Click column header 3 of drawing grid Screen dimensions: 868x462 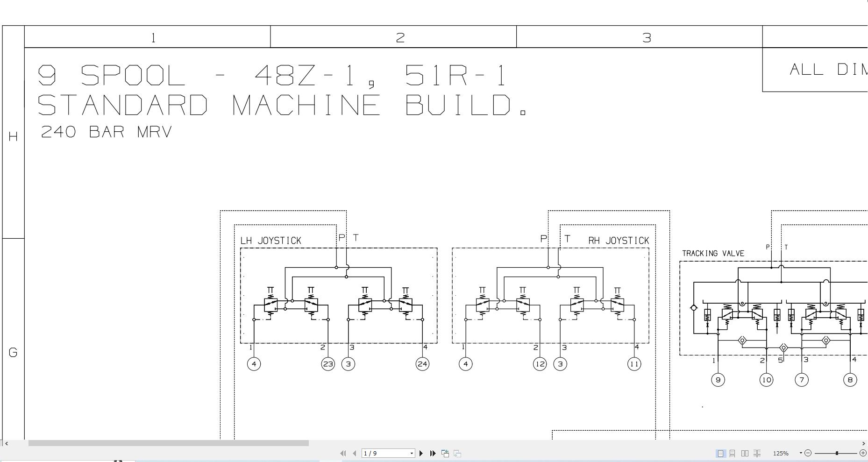coord(647,37)
